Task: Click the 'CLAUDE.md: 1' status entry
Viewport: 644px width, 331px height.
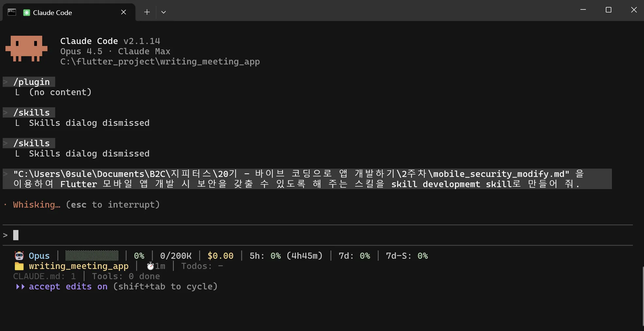Action: pyautogui.click(x=44, y=276)
